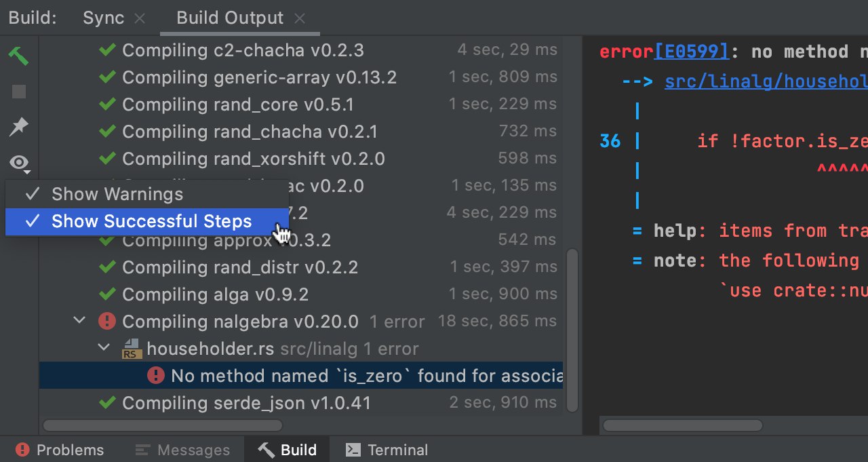Select the is_zero error message row
Viewport: 868px width, 462px height.
point(301,375)
